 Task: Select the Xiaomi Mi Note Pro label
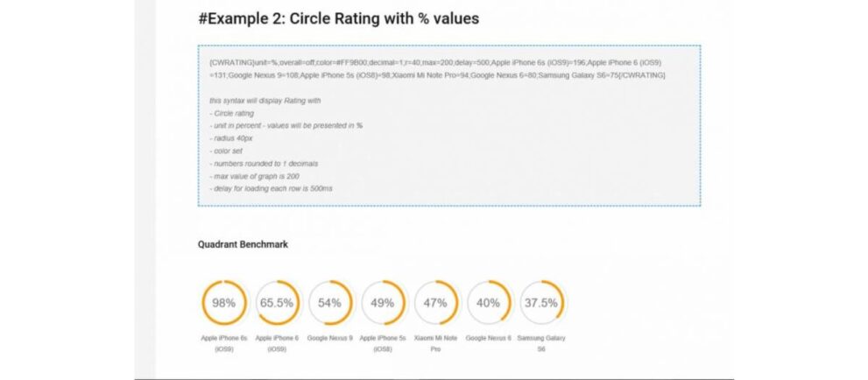coord(435,343)
